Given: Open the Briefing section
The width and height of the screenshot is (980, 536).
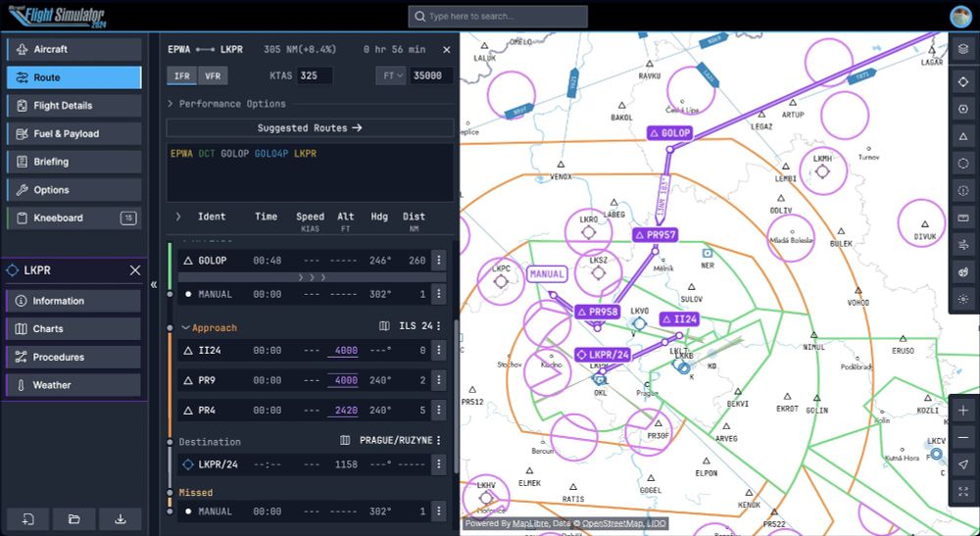Looking at the screenshot, I should [x=73, y=162].
